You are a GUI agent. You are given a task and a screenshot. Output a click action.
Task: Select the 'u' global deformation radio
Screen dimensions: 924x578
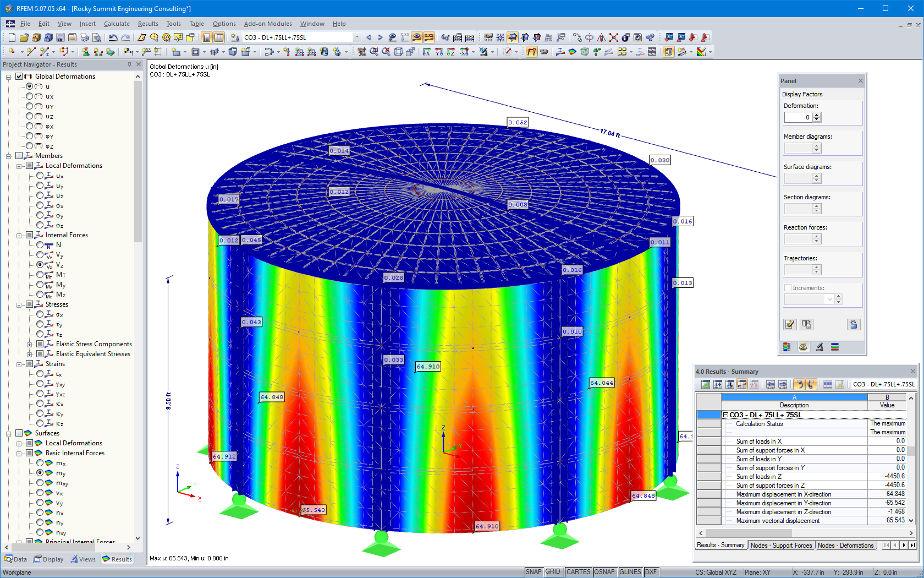30,86
